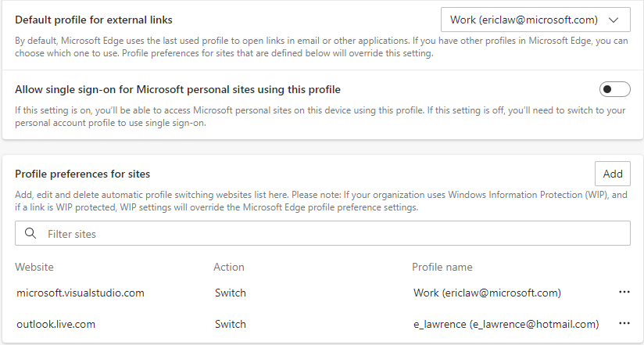The width and height of the screenshot is (644, 345).
Task: Open the default profile for external links dropdown
Action: 535,20
